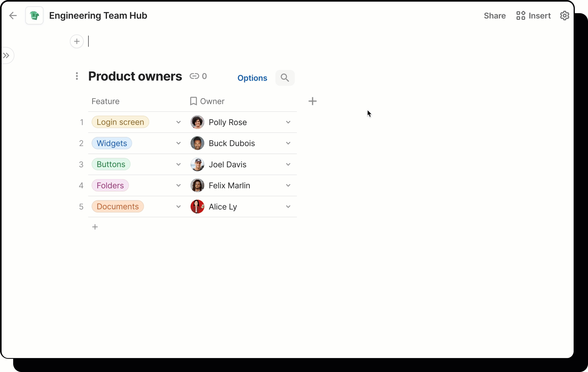Expand the Login screen feature dropdown

178,122
